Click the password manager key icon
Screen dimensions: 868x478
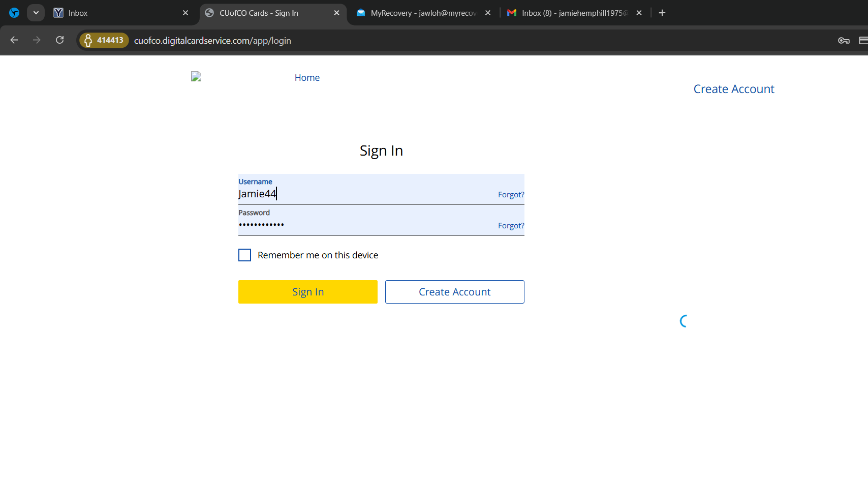(x=844, y=41)
